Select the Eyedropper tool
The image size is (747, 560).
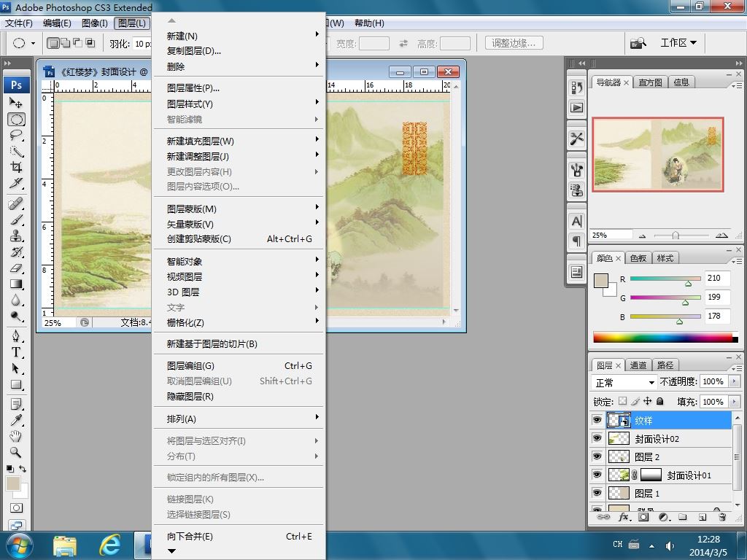(x=16, y=420)
